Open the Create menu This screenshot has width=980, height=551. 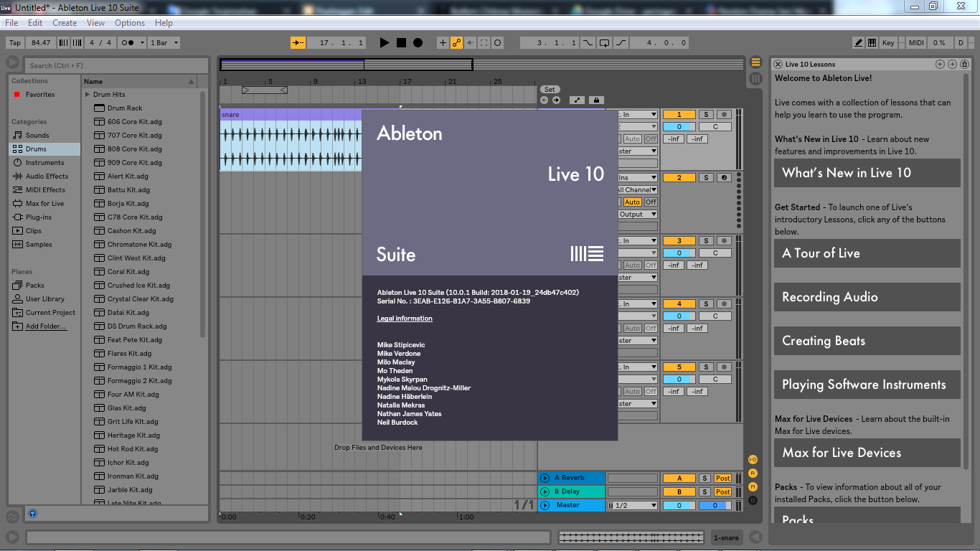click(x=65, y=23)
